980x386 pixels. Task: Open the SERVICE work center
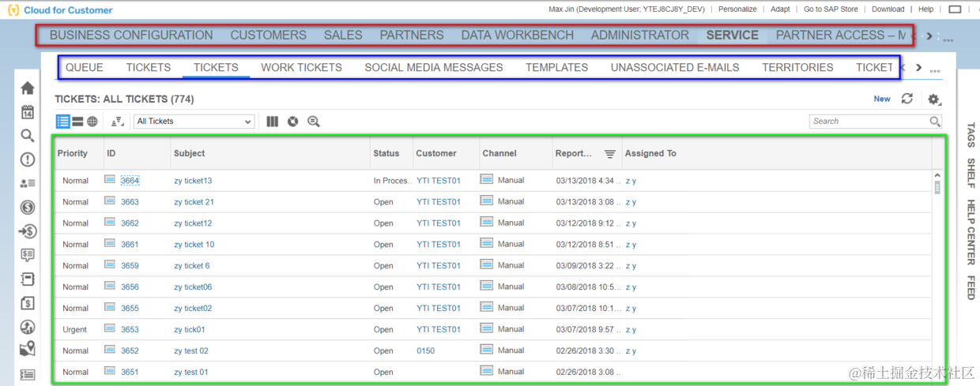(x=733, y=36)
